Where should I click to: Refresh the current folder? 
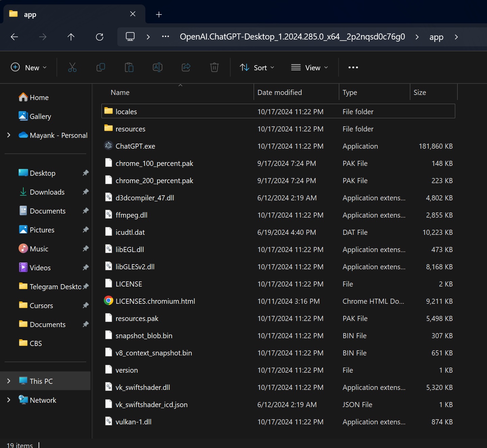99,37
